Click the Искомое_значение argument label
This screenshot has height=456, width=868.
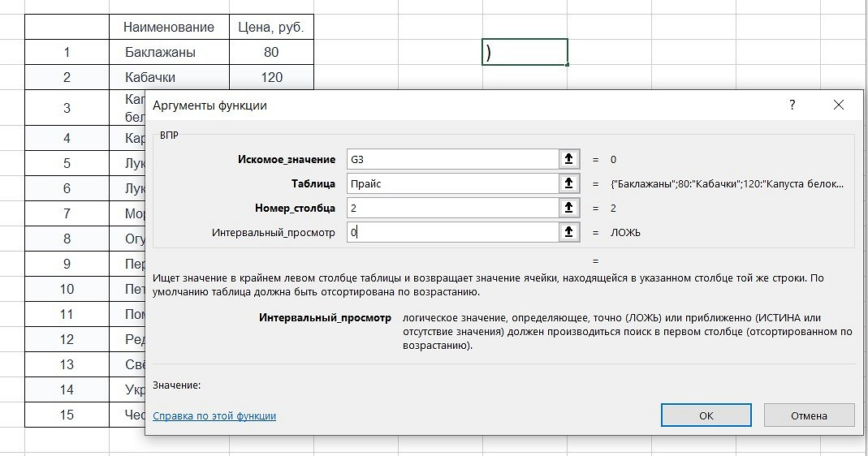[287, 159]
